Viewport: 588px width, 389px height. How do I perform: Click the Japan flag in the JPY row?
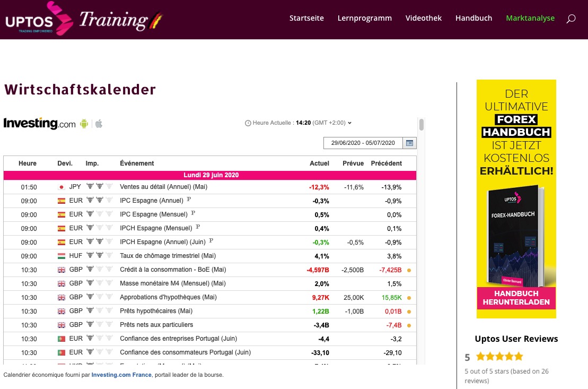click(x=62, y=187)
